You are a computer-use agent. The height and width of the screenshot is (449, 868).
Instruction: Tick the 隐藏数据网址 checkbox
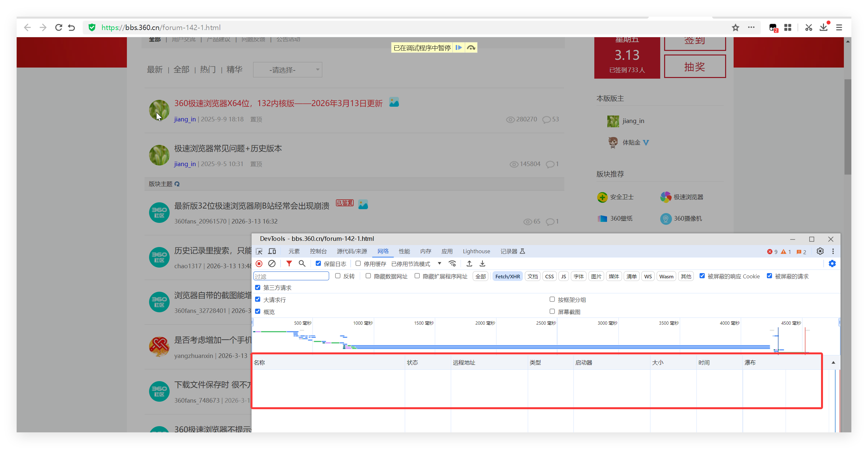click(368, 276)
